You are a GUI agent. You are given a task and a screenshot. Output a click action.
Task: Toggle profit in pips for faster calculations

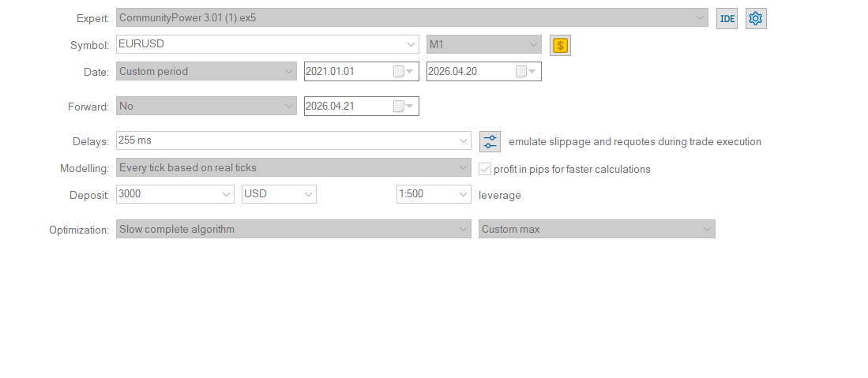tap(485, 170)
